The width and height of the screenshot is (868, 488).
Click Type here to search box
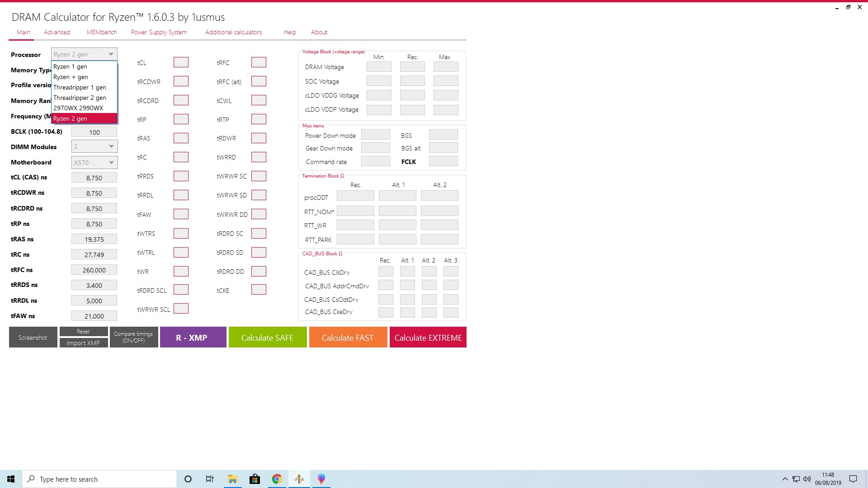99,479
